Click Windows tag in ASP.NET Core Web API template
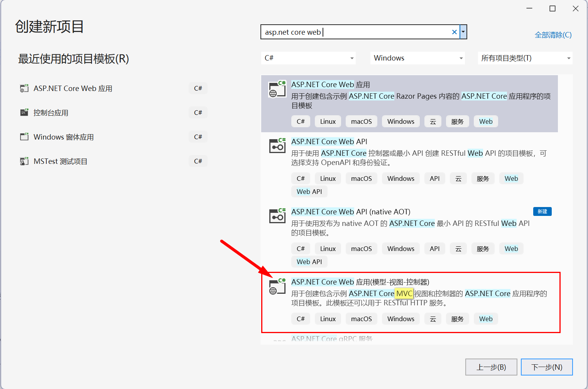588x389 pixels. click(x=401, y=179)
